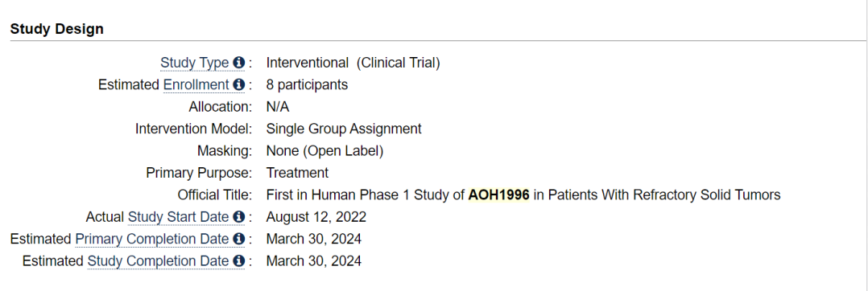Click the Official Title label
This screenshot has height=291, width=868.
[215, 195]
